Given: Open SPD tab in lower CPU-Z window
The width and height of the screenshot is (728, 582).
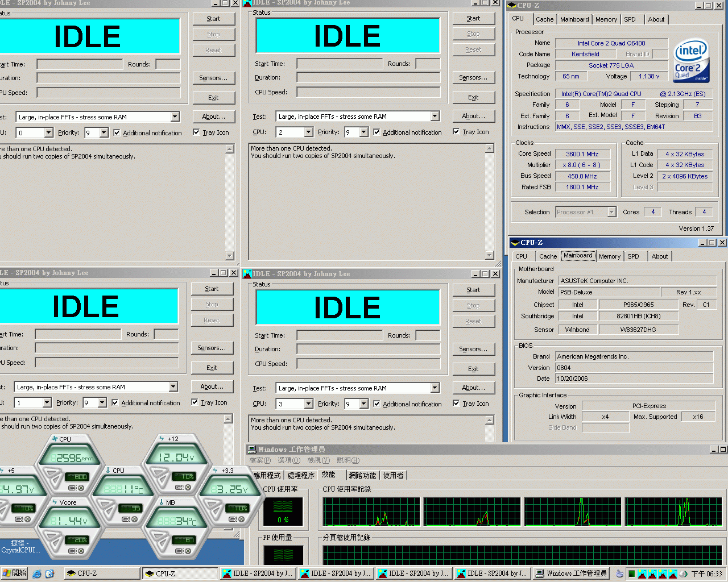Looking at the screenshot, I should 633,256.
